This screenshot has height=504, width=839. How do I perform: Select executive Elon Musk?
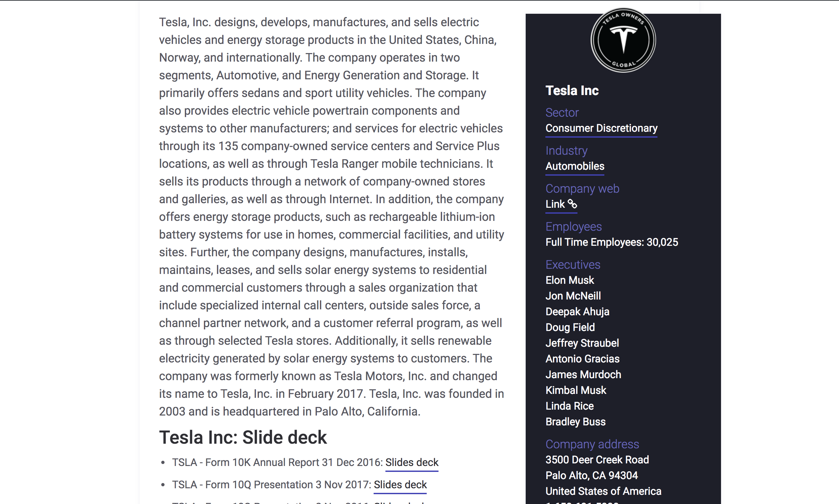[x=570, y=280]
